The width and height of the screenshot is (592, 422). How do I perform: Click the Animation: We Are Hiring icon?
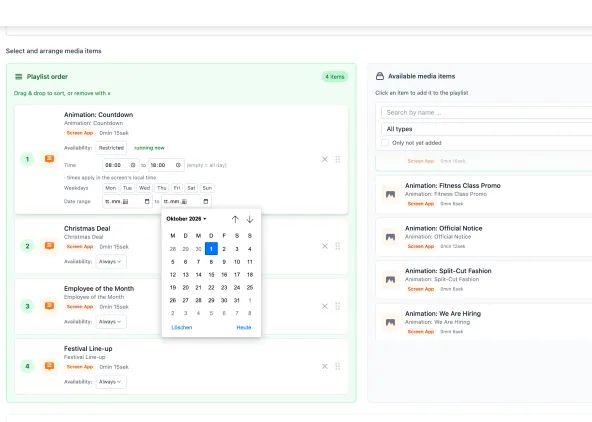[x=390, y=322]
